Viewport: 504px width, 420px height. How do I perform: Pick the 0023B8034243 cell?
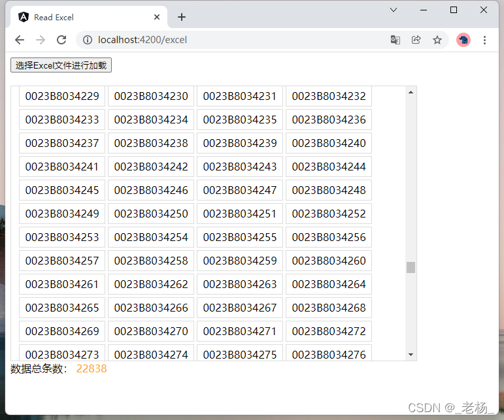[x=240, y=167]
